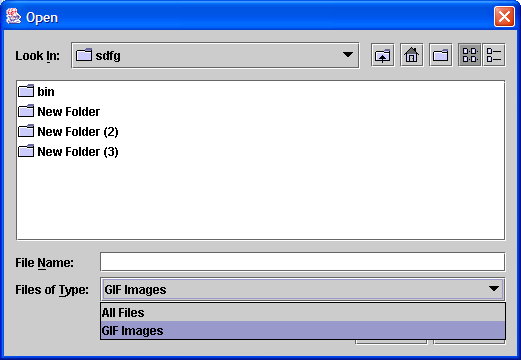Open the Look In sdfg dropdown
This screenshot has width=521, height=360.
(215, 55)
